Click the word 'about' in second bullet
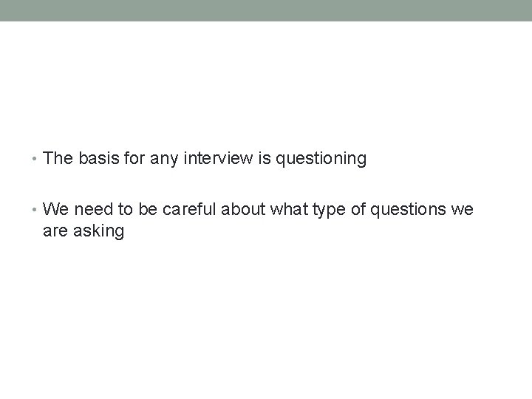The image size is (532, 399). (x=243, y=209)
